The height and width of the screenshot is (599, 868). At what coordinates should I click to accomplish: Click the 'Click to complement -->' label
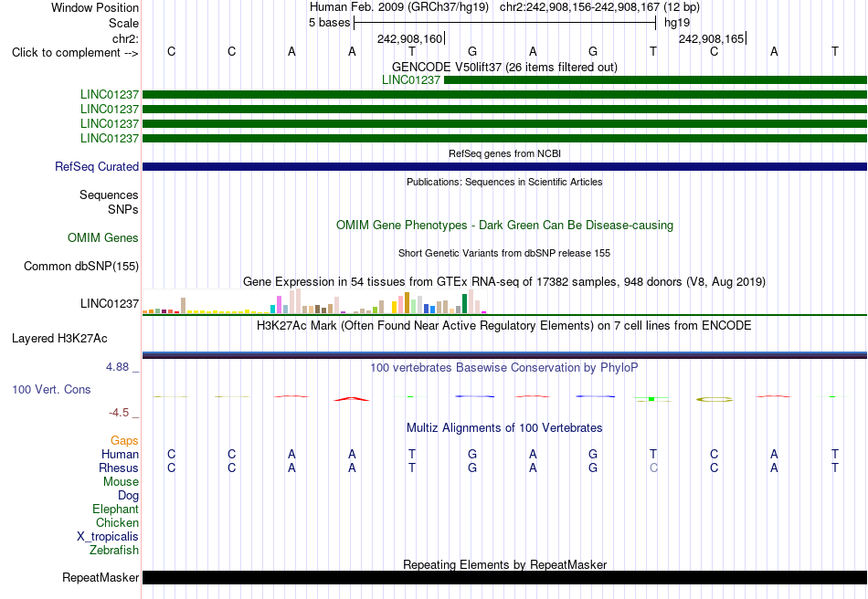pyautogui.click(x=75, y=53)
